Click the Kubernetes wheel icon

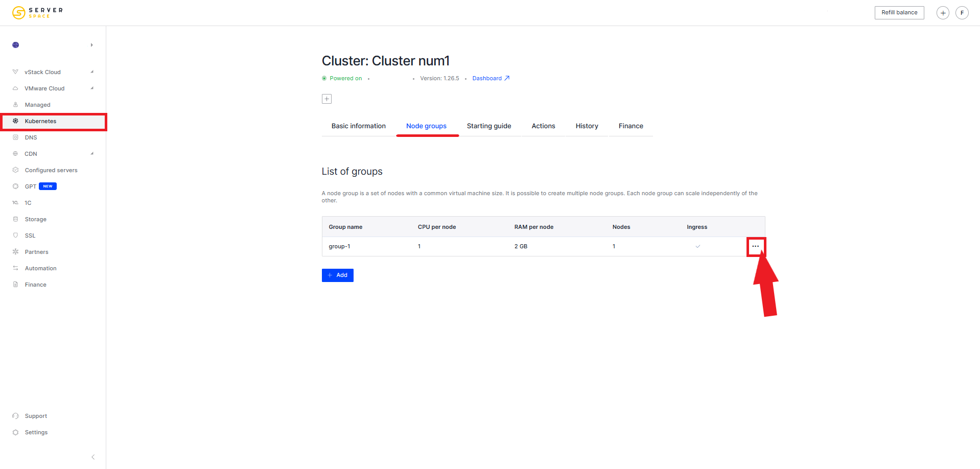point(15,121)
